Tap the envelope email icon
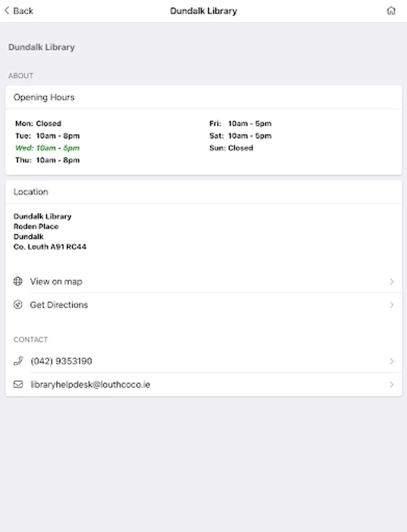Viewport: 407px width, 532px height. 18,384
